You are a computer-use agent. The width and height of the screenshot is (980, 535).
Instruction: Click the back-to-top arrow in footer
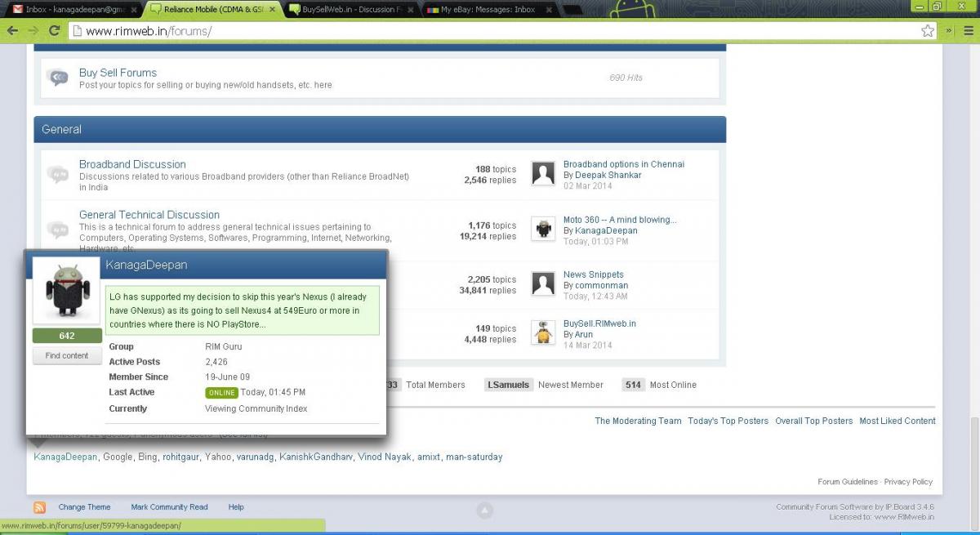coord(484,510)
